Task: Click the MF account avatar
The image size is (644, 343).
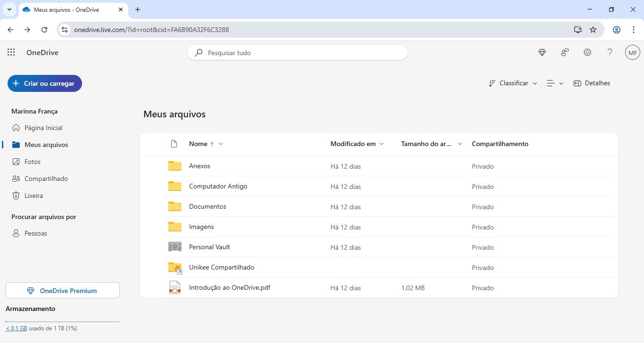Action: [x=633, y=53]
